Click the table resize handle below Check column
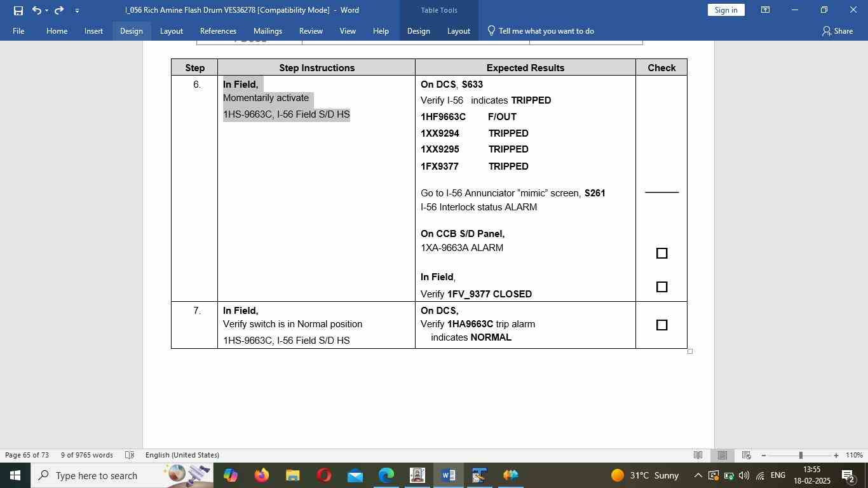Screen dimensions: 868x488 pyautogui.click(x=690, y=351)
